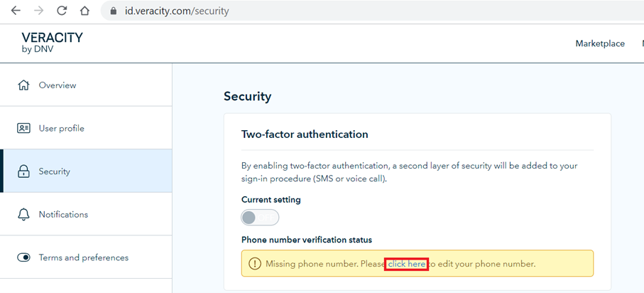Click the Notifications bell icon
This screenshot has width=644, height=293.
(x=24, y=215)
